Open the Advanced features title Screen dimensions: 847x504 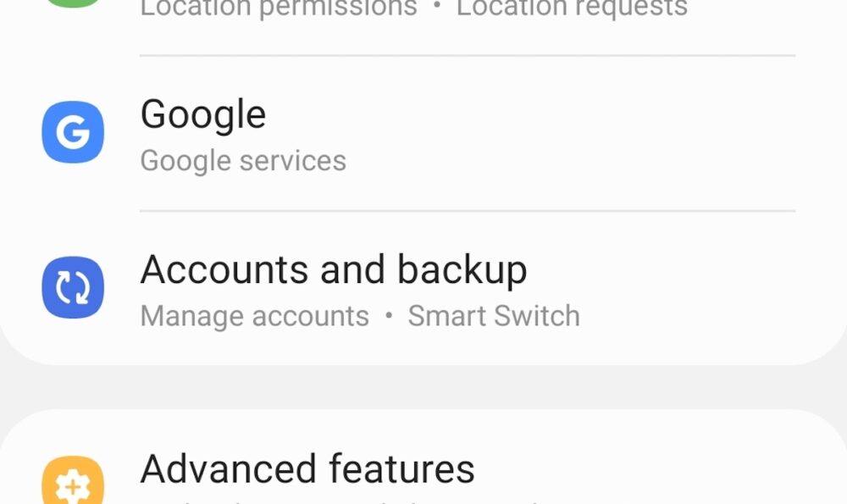tap(307, 468)
